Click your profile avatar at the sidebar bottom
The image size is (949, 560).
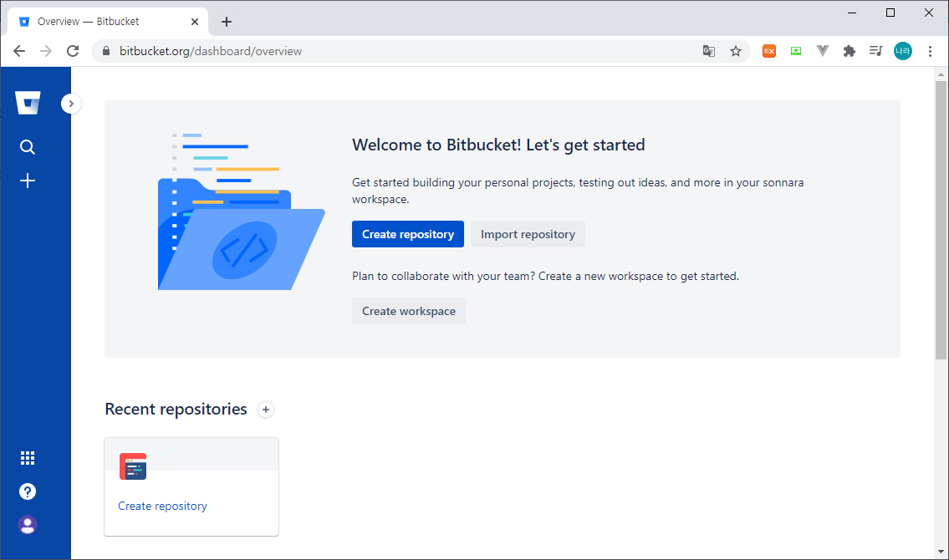(28, 524)
